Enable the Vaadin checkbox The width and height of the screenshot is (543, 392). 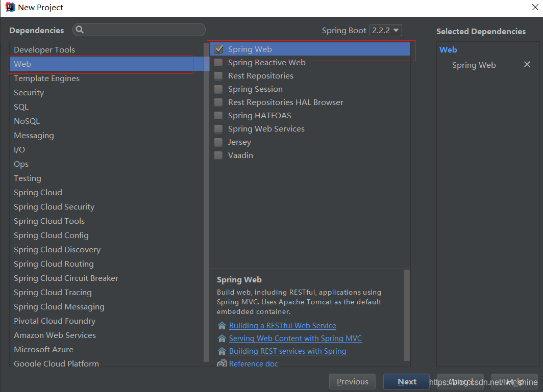218,155
